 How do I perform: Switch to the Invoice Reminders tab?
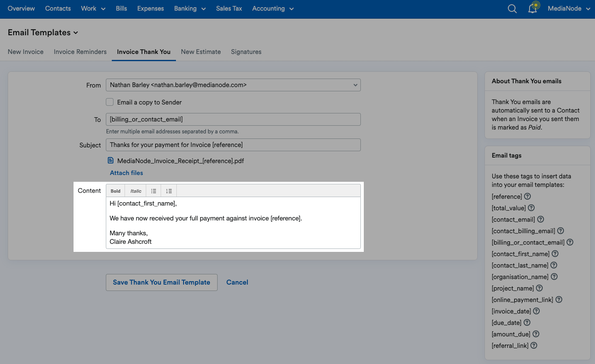pyautogui.click(x=80, y=52)
